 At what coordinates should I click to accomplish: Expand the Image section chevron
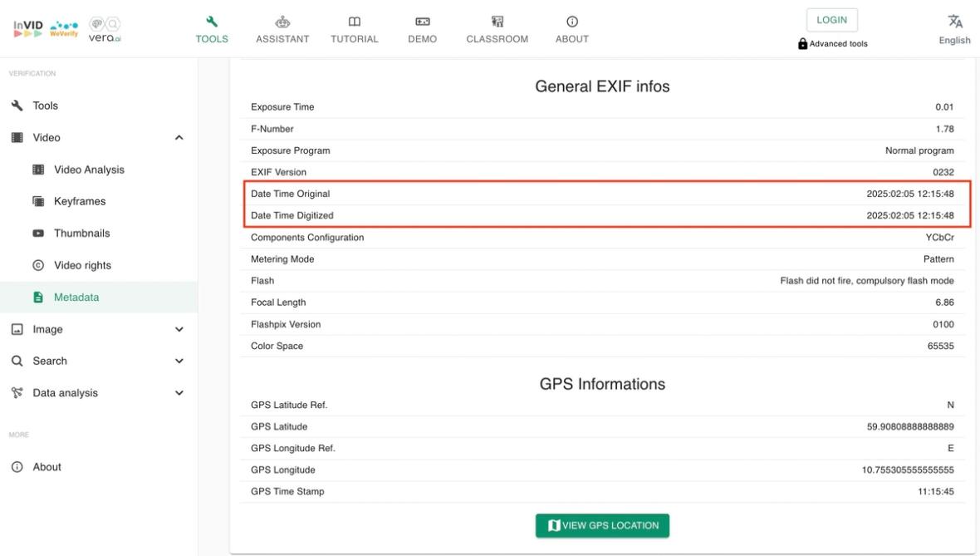(179, 329)
